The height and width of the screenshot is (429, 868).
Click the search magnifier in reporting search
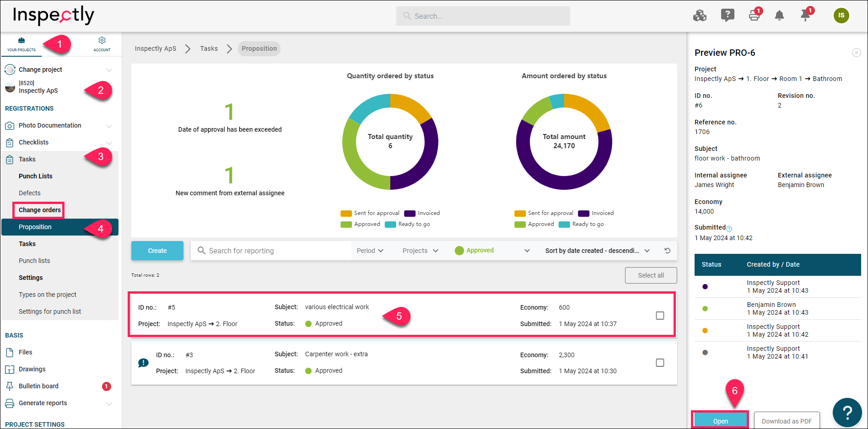201,251
